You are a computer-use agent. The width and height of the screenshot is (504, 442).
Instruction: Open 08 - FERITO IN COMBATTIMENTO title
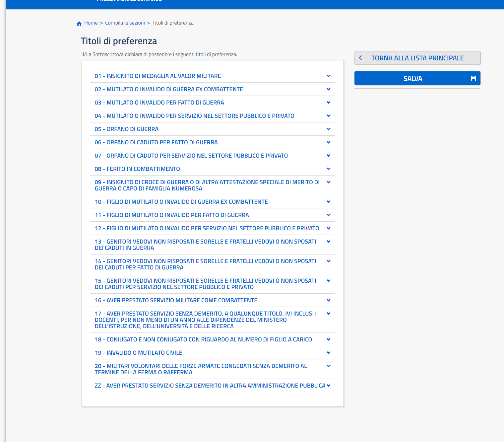coord(137,169)
